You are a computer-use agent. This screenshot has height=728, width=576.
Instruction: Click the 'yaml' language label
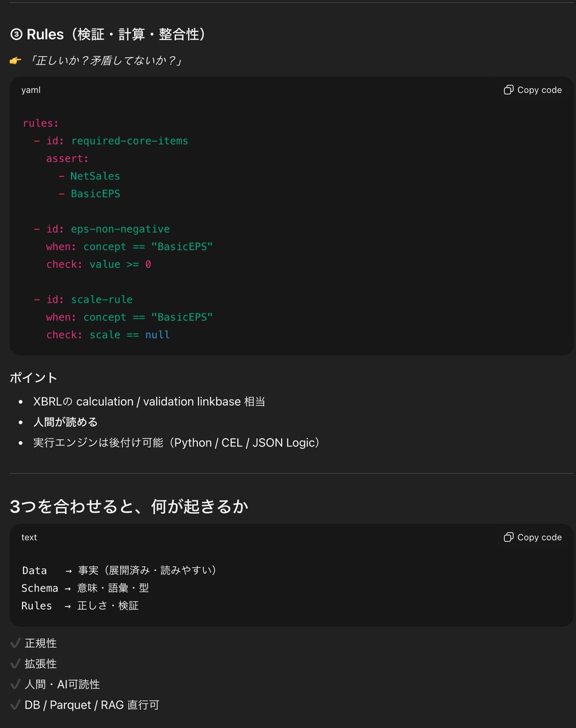pos(31,90)
